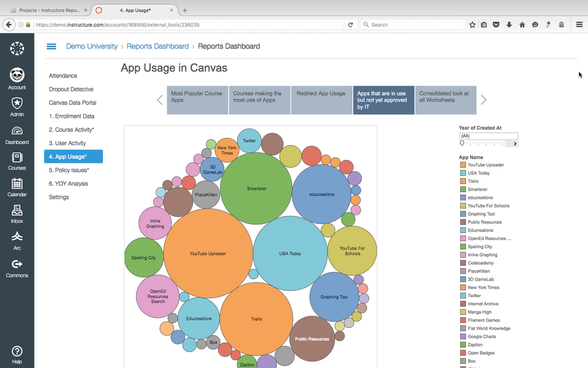This screenshot has width=588, height=368.
Task: Click the USA Today legend color swatch
Action: pos(463,173)
